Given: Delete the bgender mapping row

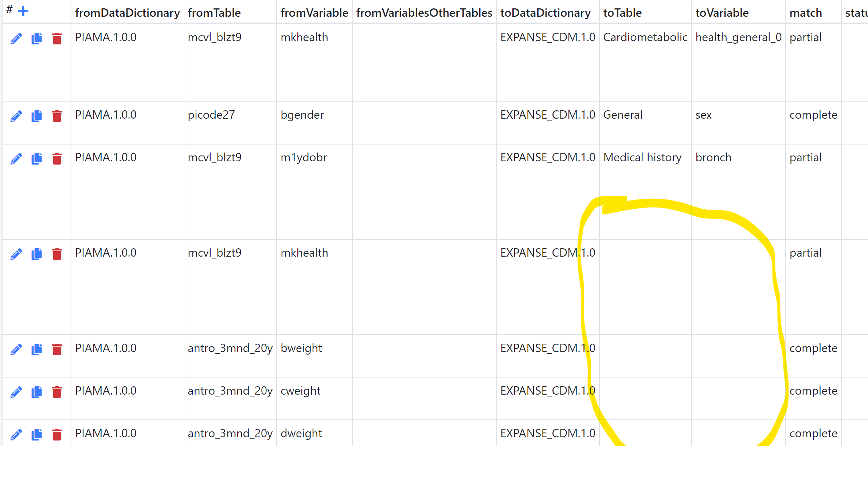Looking at the screenshot, I should click(57, 116).
